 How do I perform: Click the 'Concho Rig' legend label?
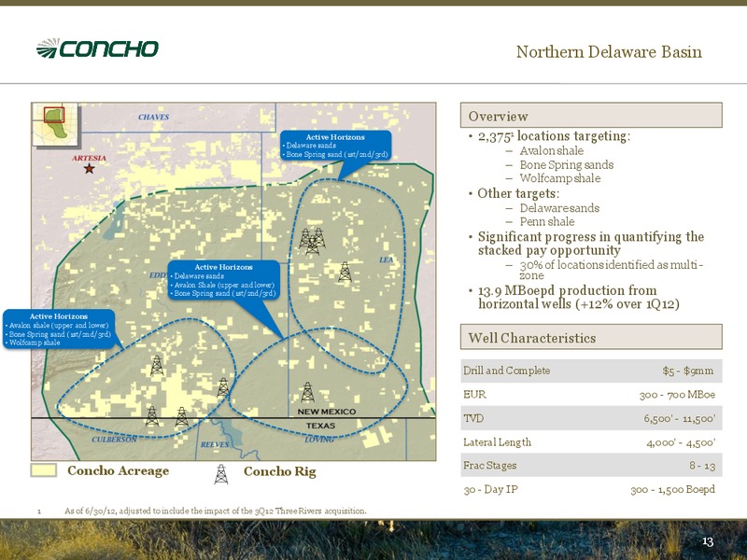[x=279, y=471]
